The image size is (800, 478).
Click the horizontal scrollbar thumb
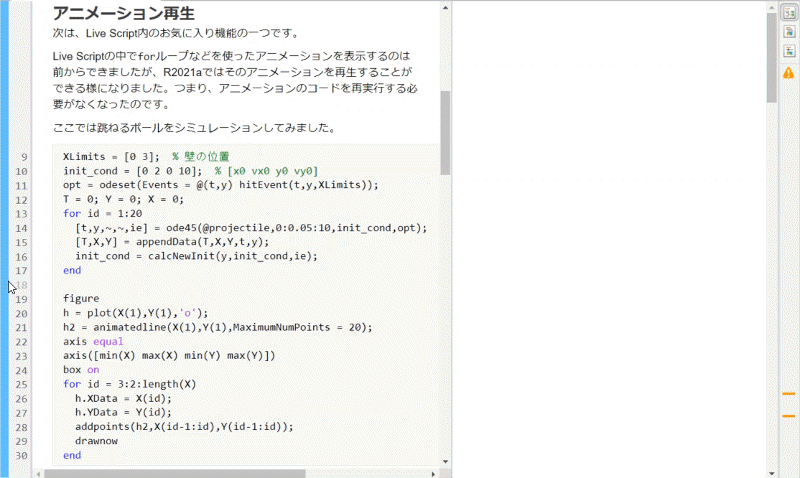tap(175, 473)
